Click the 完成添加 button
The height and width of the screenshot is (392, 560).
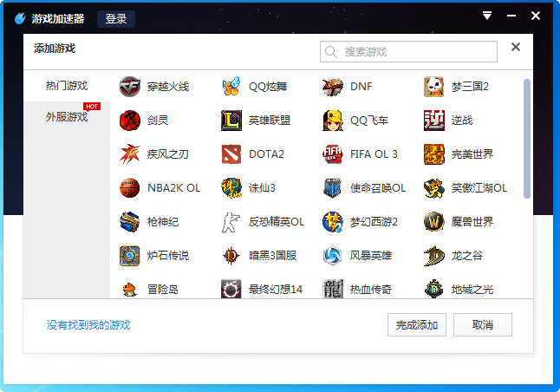coord(417,325)
